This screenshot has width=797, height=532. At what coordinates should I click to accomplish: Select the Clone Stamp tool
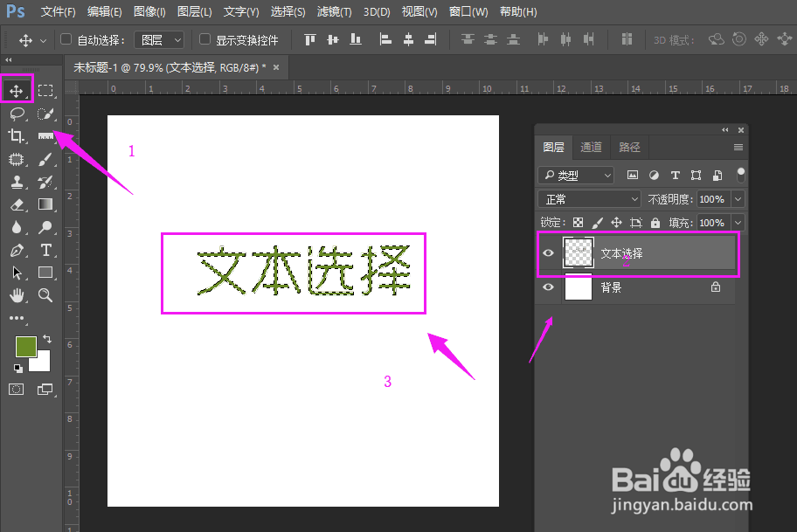click(x=17, y=182)
